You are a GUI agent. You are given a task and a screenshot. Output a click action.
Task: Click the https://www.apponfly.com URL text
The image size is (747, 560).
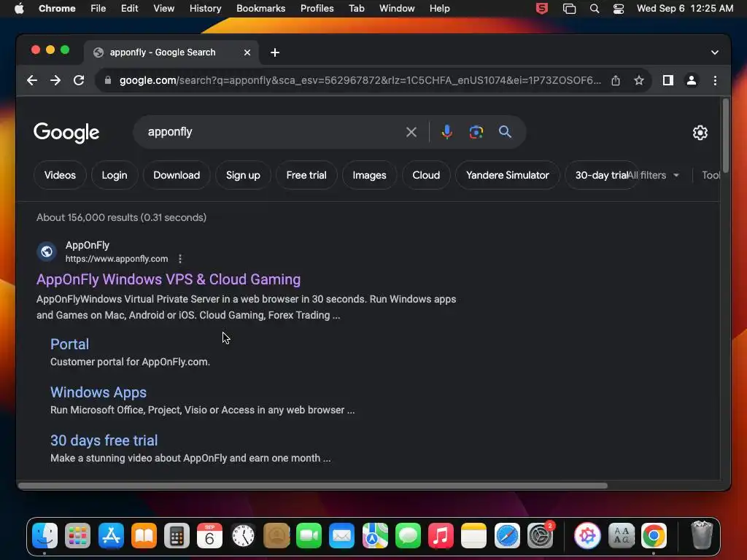(x=117, y=259)
